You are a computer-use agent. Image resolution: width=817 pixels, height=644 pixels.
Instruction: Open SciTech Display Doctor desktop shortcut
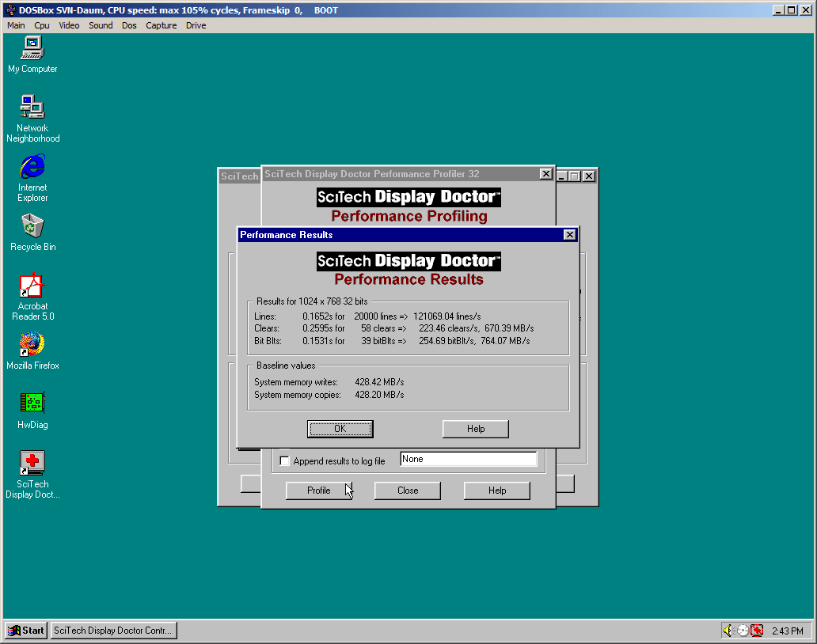(x=32, y=475)
